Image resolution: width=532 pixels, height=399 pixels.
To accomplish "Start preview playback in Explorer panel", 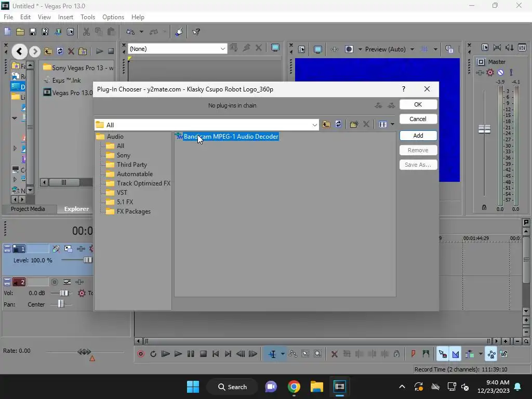I will 99,51.
